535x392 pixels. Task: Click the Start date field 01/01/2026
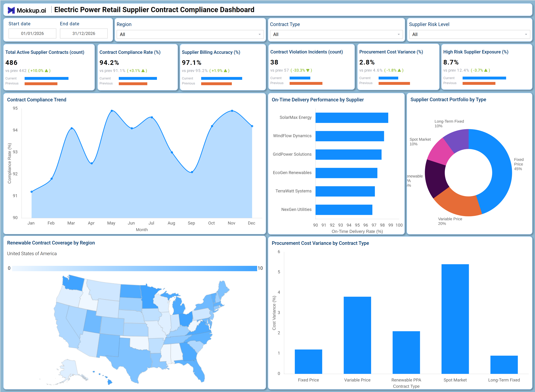point(32,33)
